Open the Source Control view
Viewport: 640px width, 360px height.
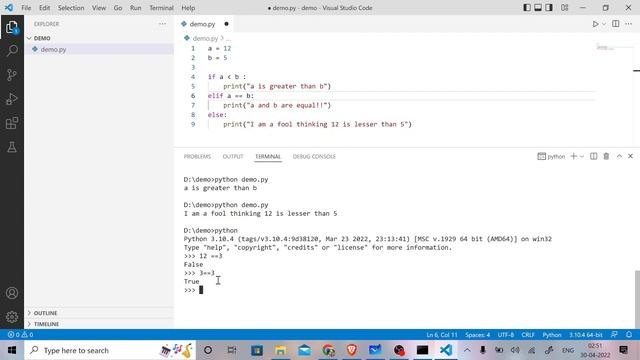coord(12,75)
